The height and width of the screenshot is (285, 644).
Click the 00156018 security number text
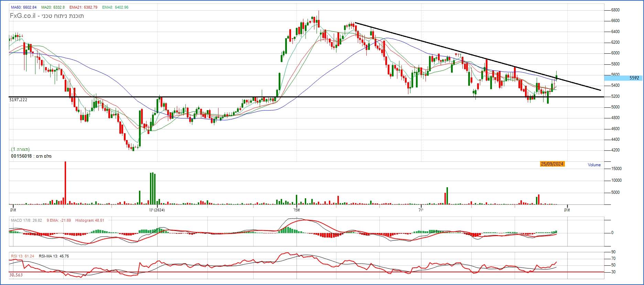[21, 156]
